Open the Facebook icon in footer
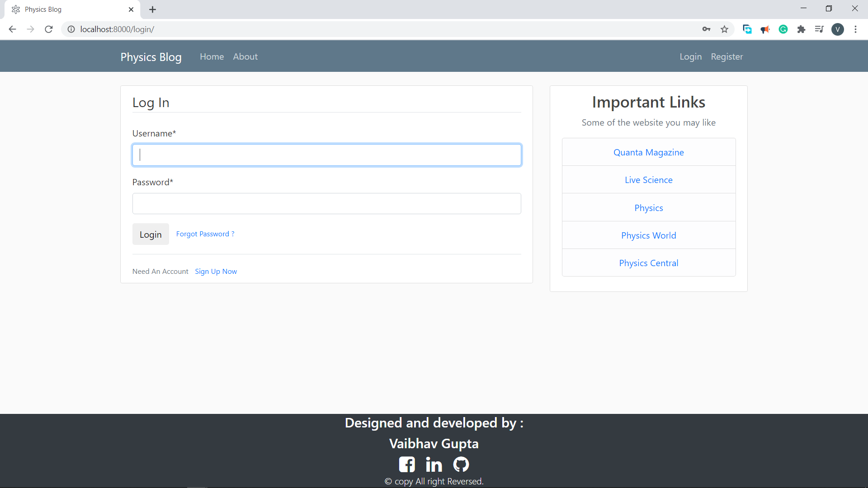 coord(406,464)
